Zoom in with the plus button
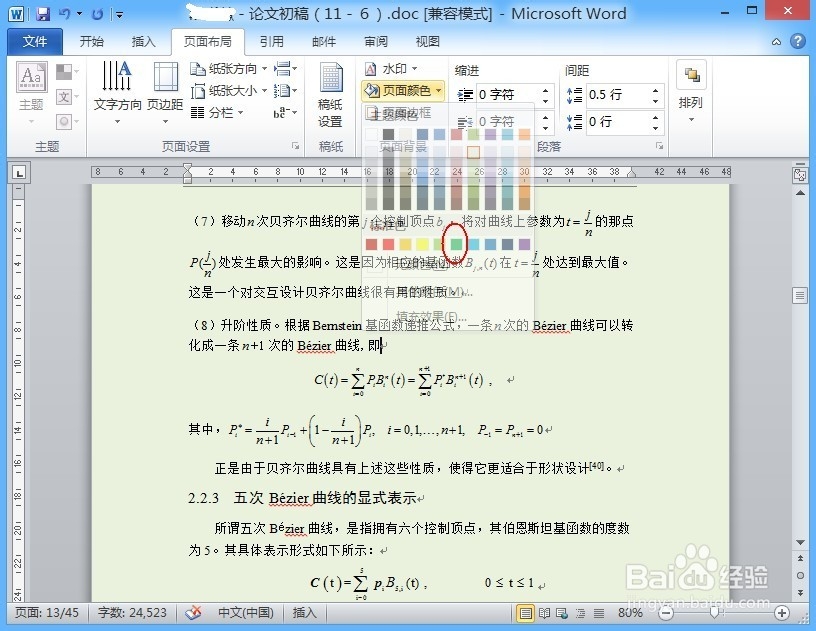Viewport: 816px width, 631px height. (782, 613)
